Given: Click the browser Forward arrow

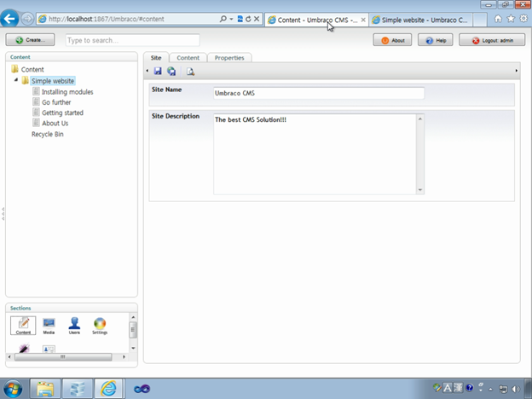Looking at the screenshot, I should coord(27,19).
